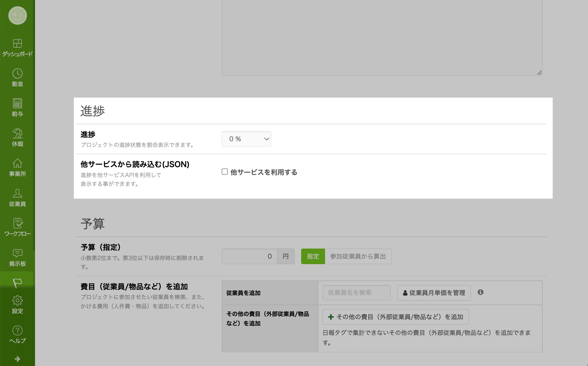Click the project flag icon in sidebar

click(17, 283)
